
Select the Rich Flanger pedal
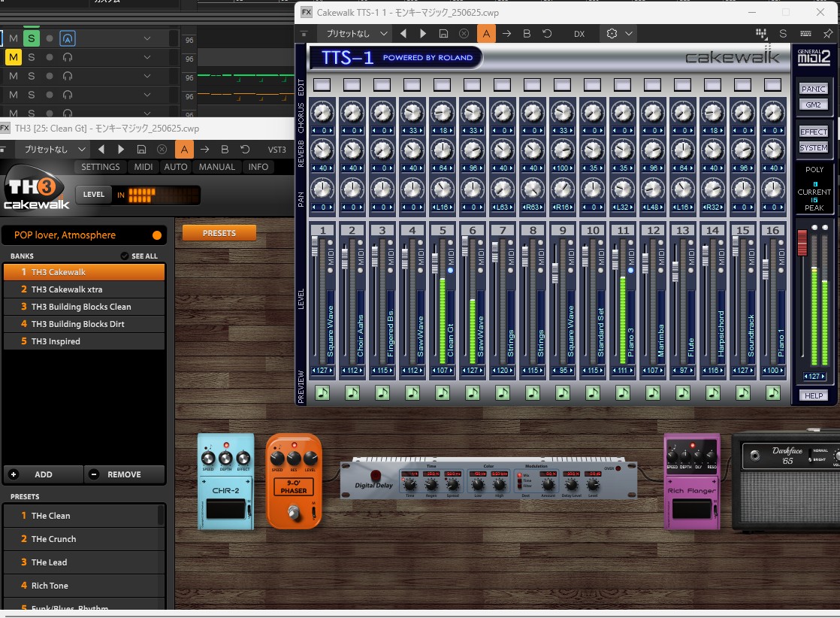pos(691,481)
